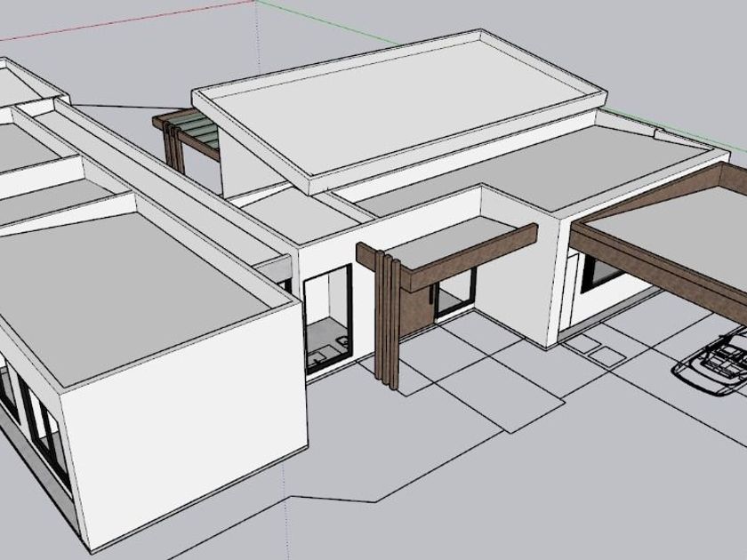Select the car outline under the carport
The image size is (747, 560).
pyautogui.click(x=711, y=364)
